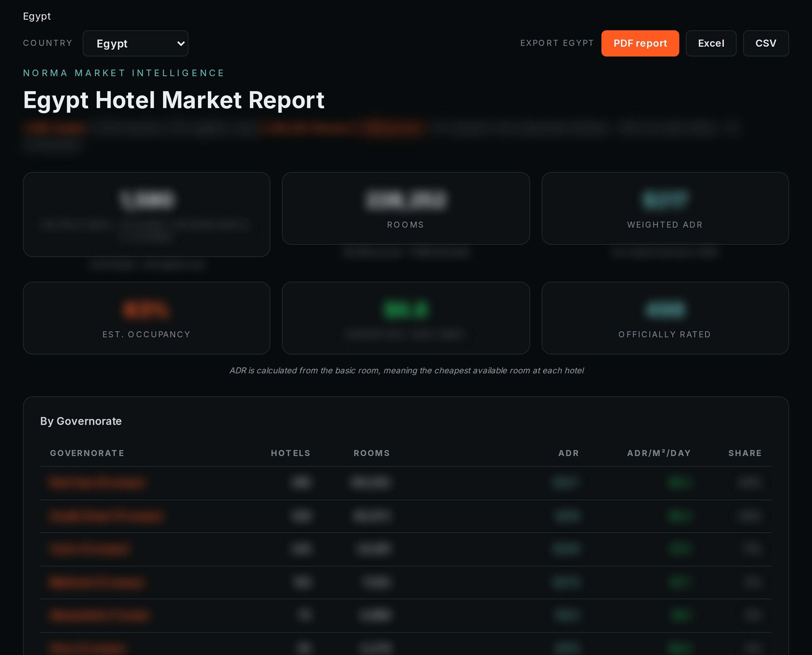Image resolution: width=812 pixels, height=655 pixels.
Task: Click the CSV export button
Action: pyautogui.click(x=766, y=43)
